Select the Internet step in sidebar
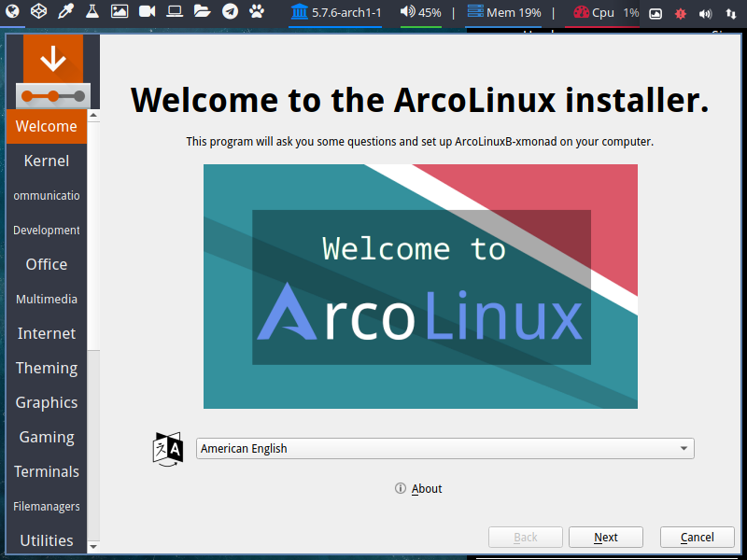Image resolution: width=747 pixels, height=560 pixels. click(x=46, y=333)
